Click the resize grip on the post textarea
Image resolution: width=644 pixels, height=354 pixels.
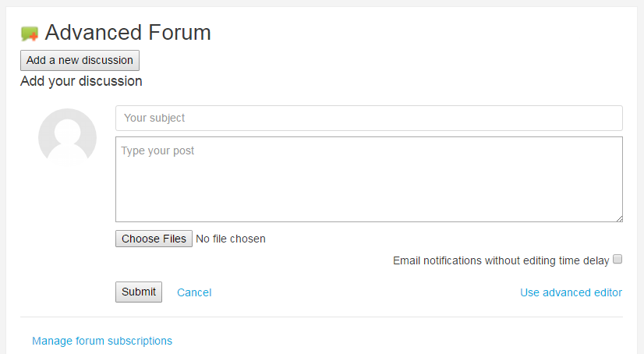619,218
